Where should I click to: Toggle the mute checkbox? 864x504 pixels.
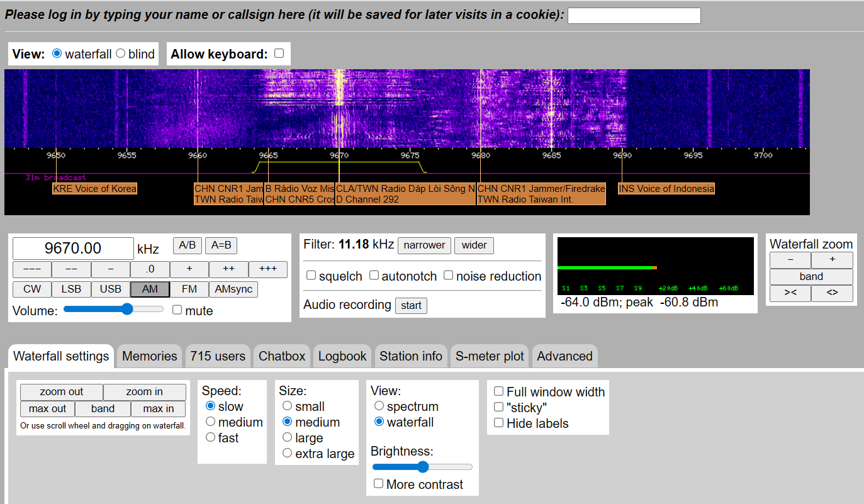(177, 310)
